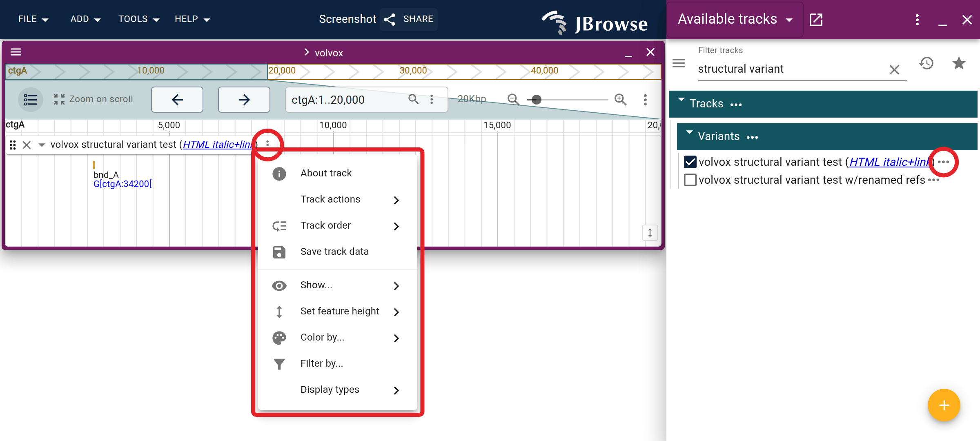Image resolution: width=980 pixels, height=441 pixels.
Task: Open the ADD dropdown menu
Action: point(85,19)
